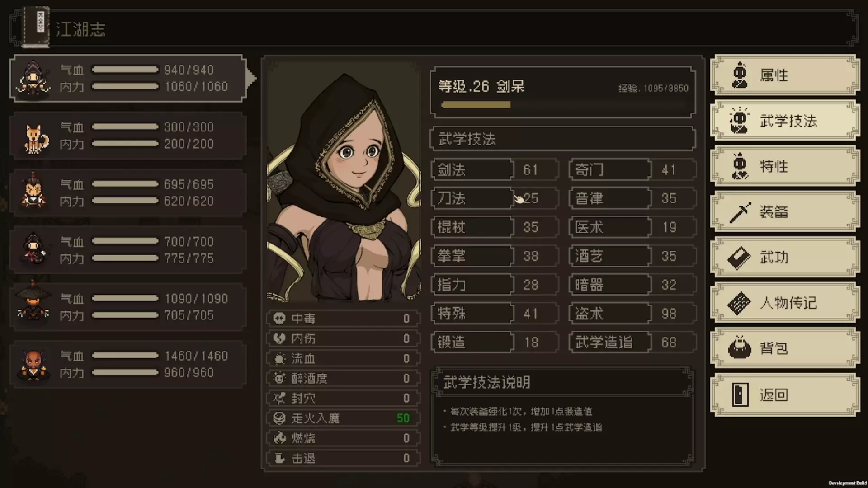Open the 装备 equipment tab
Viewport: 868px width, 488px height.
point(785,212)
